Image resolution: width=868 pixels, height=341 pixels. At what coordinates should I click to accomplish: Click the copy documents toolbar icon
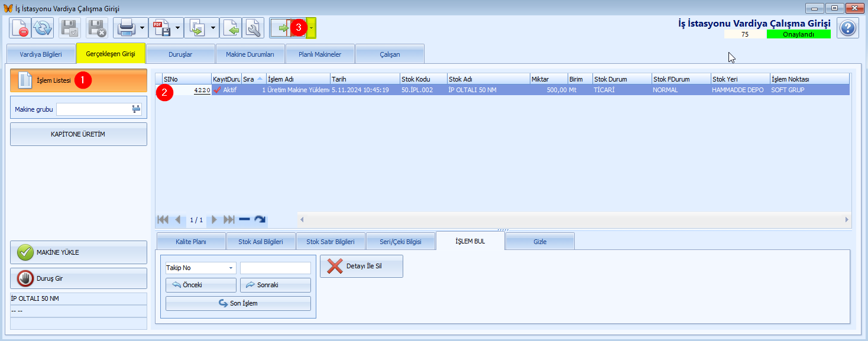click(x=197, y=28)
